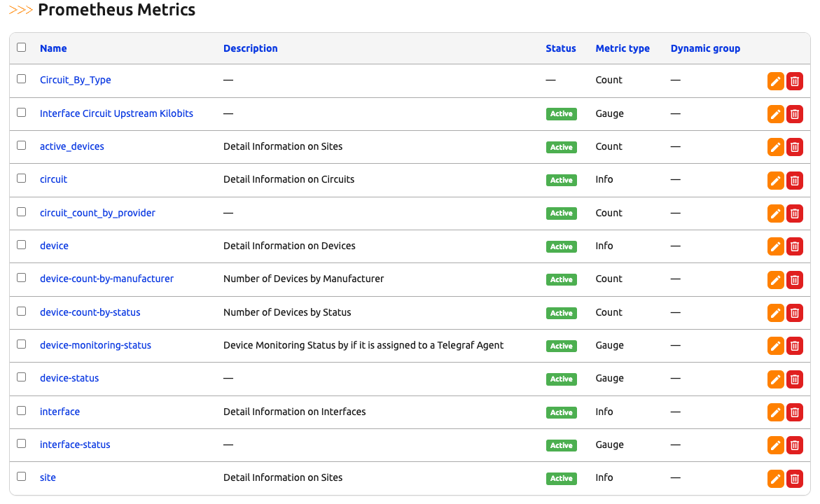Edit the device-monitoring-status metric row

(775, 346)
